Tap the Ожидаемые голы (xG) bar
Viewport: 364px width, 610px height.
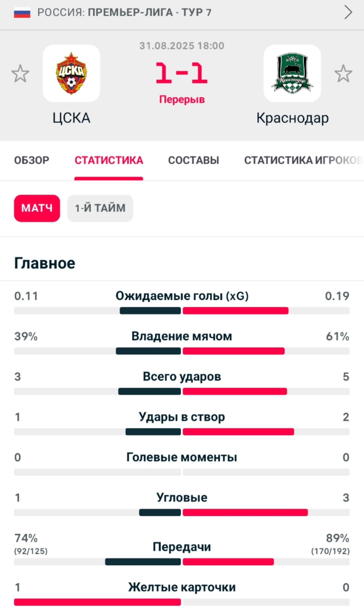(x=182, y=311)
